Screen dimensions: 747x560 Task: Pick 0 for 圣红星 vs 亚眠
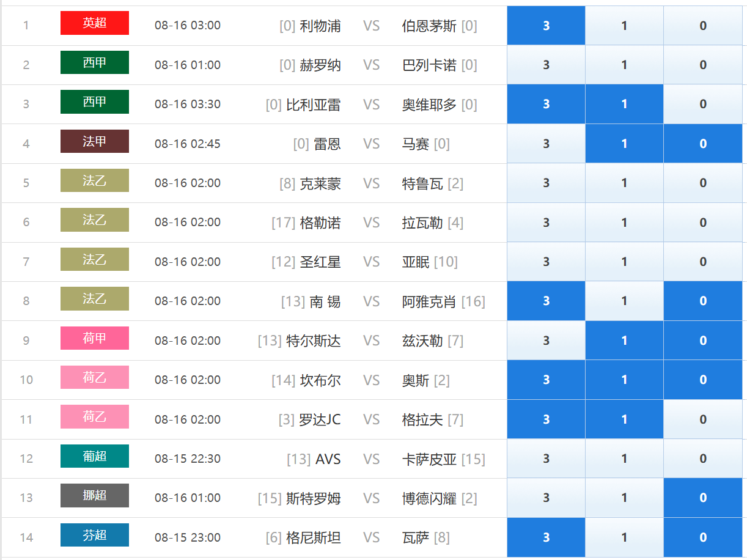(x=703, y=262)
